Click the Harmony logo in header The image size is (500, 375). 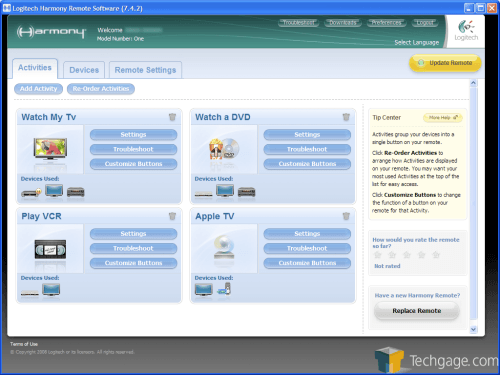(x=51, y=32)
